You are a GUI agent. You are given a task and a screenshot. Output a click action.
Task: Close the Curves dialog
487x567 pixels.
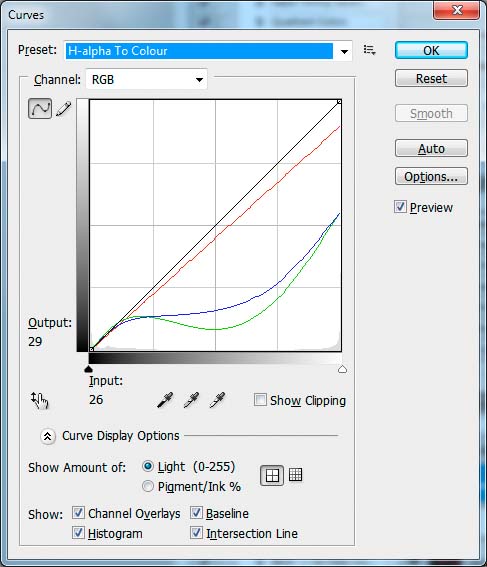457,10
